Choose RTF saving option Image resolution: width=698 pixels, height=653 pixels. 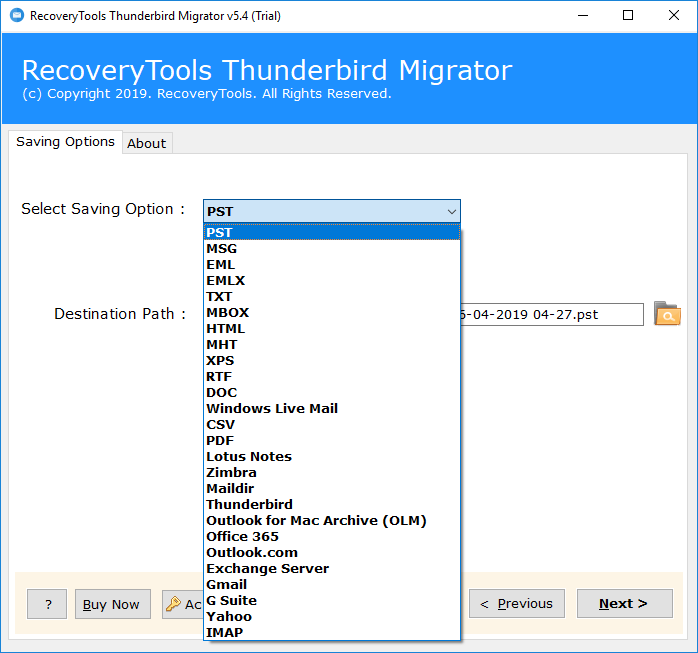332,377
